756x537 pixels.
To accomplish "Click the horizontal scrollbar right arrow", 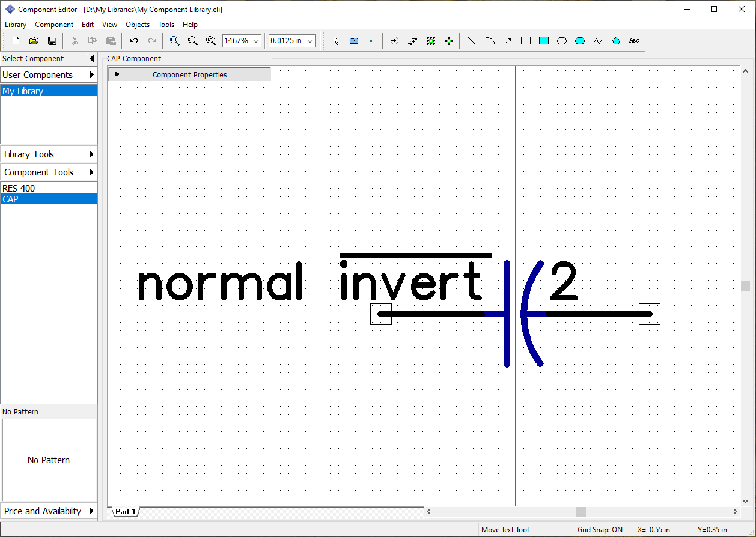I will pos(736,512).
